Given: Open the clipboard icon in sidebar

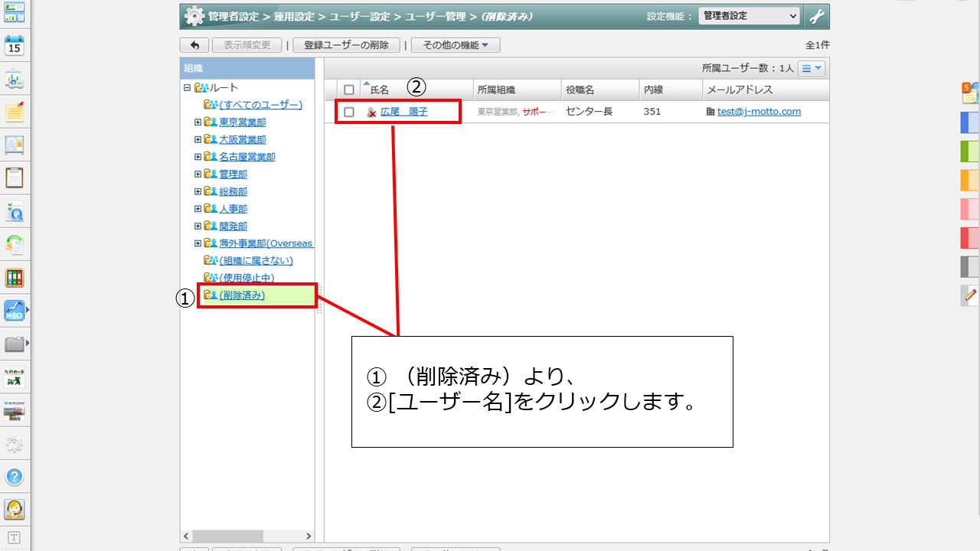Looking at the screenshot, I should [15, 178].
